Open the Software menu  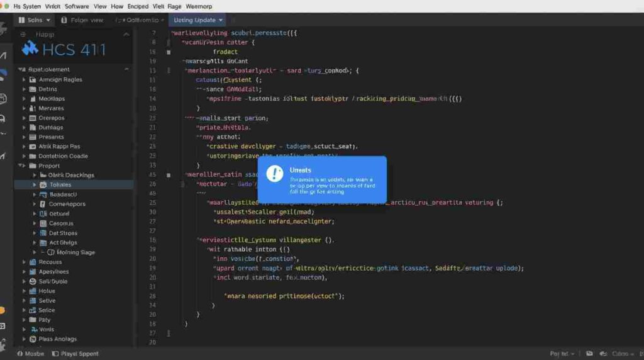click(x=77, y=6)
